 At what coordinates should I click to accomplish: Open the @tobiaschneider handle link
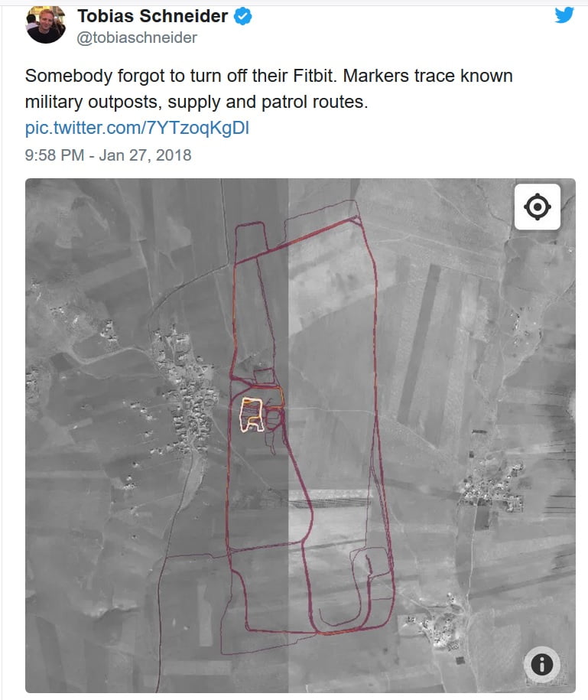pos(137,38)
